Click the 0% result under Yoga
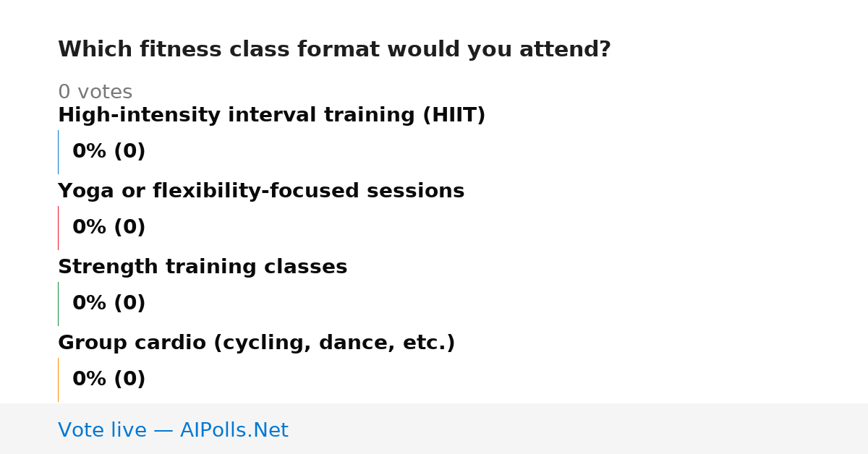868x454 pixels. coord(109,228)
